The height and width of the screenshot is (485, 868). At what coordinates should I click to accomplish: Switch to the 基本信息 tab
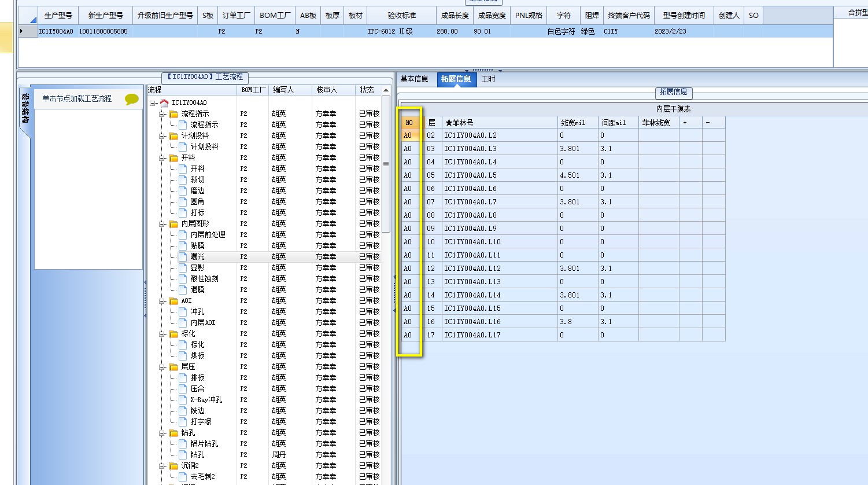coord(415,79)
